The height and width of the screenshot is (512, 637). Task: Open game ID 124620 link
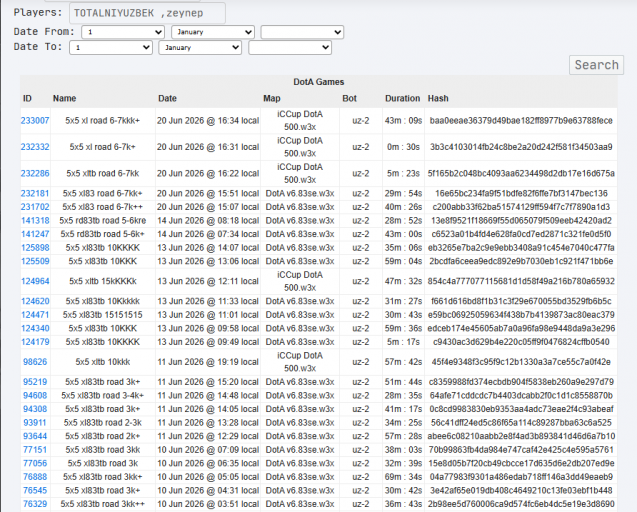click(35, 302)
